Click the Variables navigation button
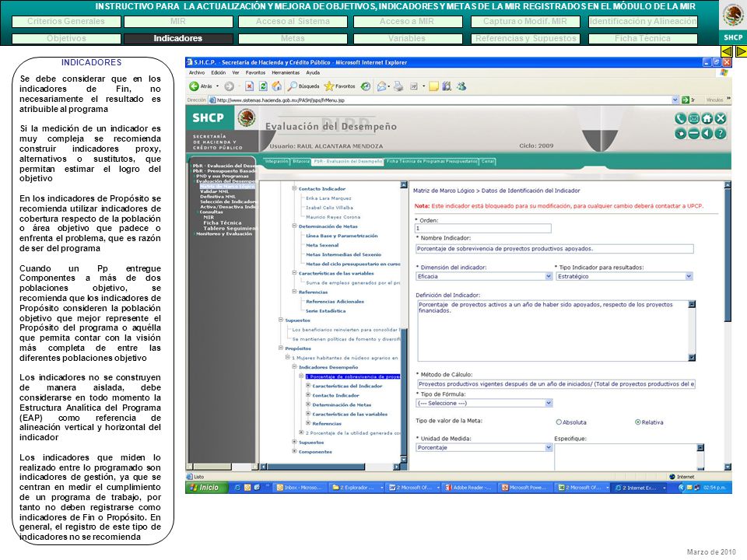747x560 pixels. [408, 39]
